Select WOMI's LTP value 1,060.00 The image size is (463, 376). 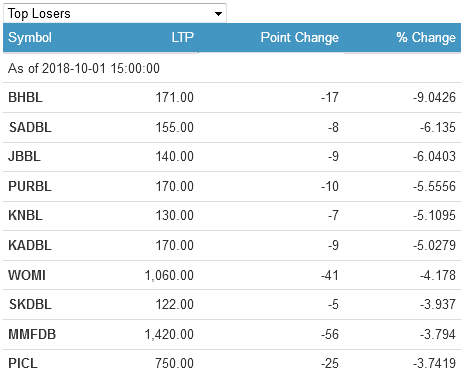[x=169, y=275]
